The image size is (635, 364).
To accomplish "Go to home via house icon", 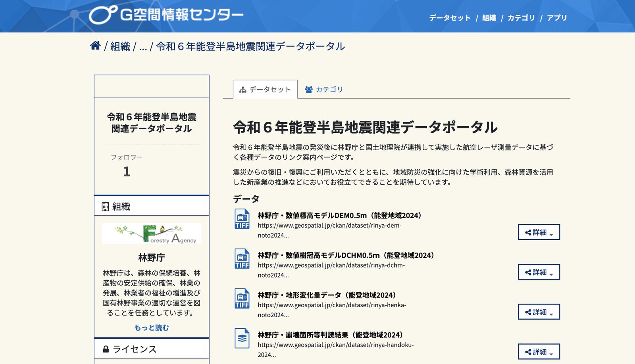I will click(x=95, y=46).
